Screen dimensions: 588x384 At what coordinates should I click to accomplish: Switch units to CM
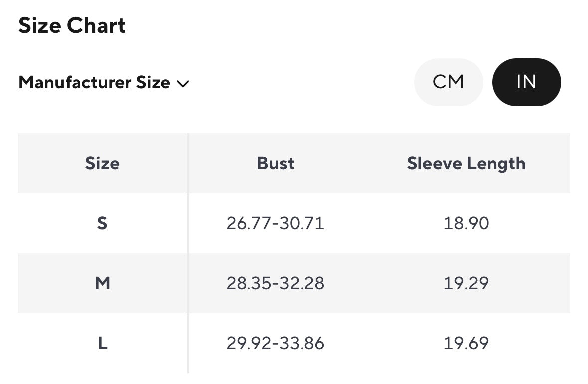pyautogui.click(x=448, y=82)
